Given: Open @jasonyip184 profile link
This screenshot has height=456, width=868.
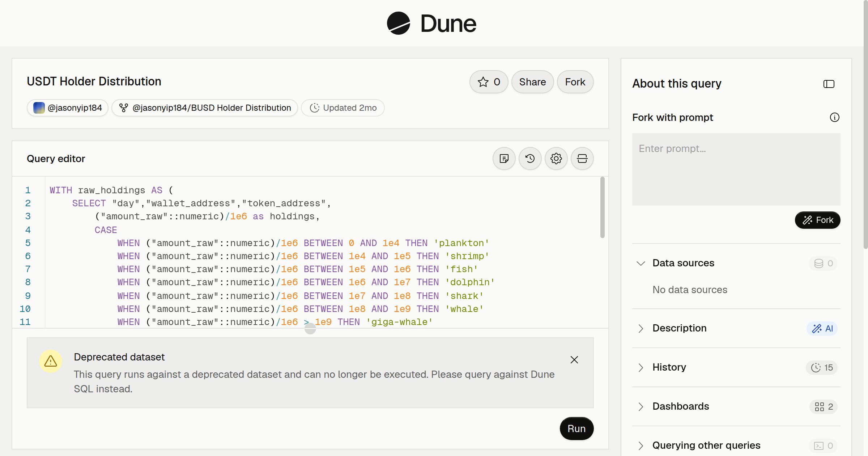Looking at the screenshot, I should pyautogui.click(x=68, y=108).
